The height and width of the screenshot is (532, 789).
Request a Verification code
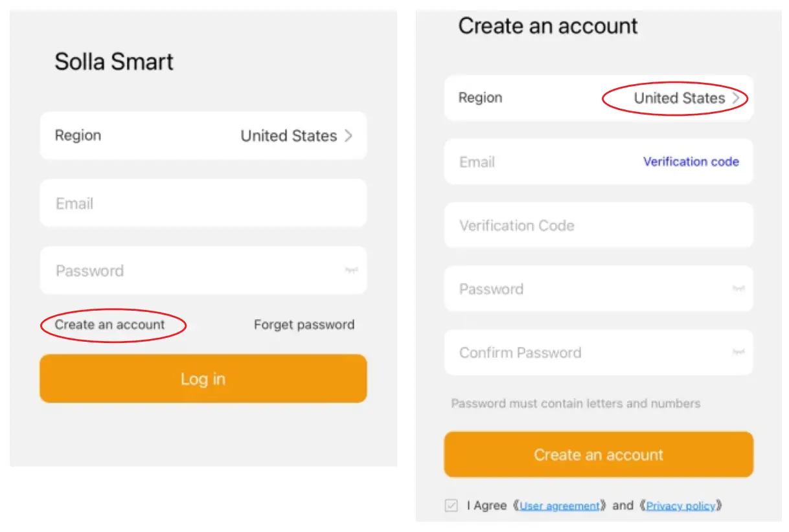click(691, 162)
